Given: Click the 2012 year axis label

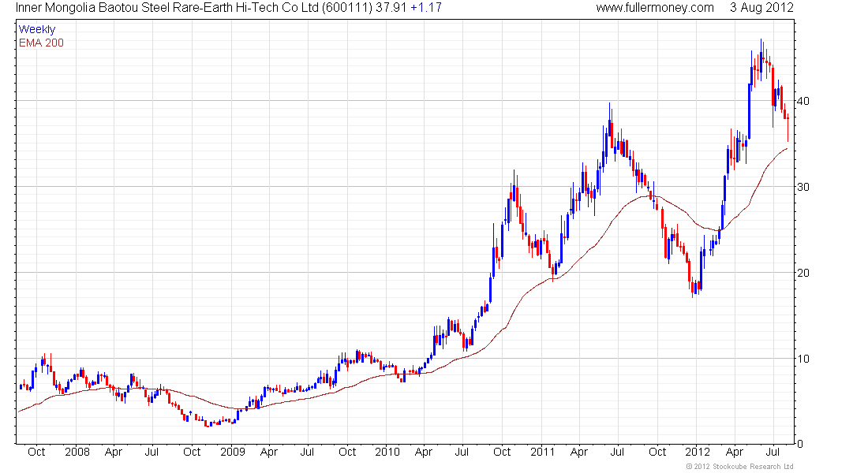Looking at the screenshot, I should point(698,452).
